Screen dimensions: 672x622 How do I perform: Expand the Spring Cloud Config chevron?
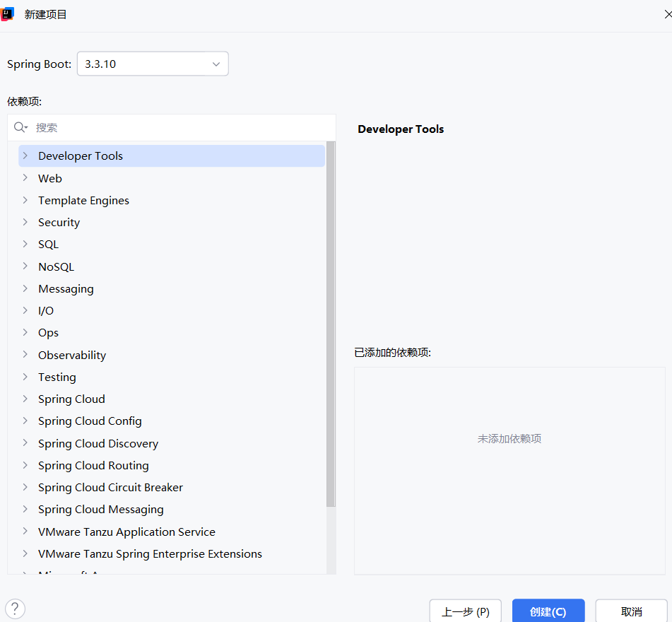25,421
